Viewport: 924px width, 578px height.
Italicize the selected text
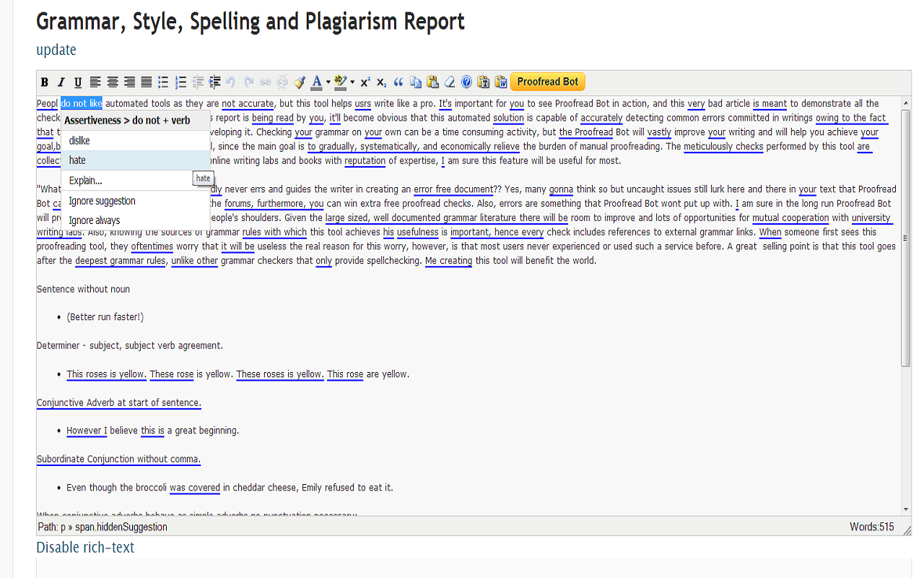tap(62, 82)
